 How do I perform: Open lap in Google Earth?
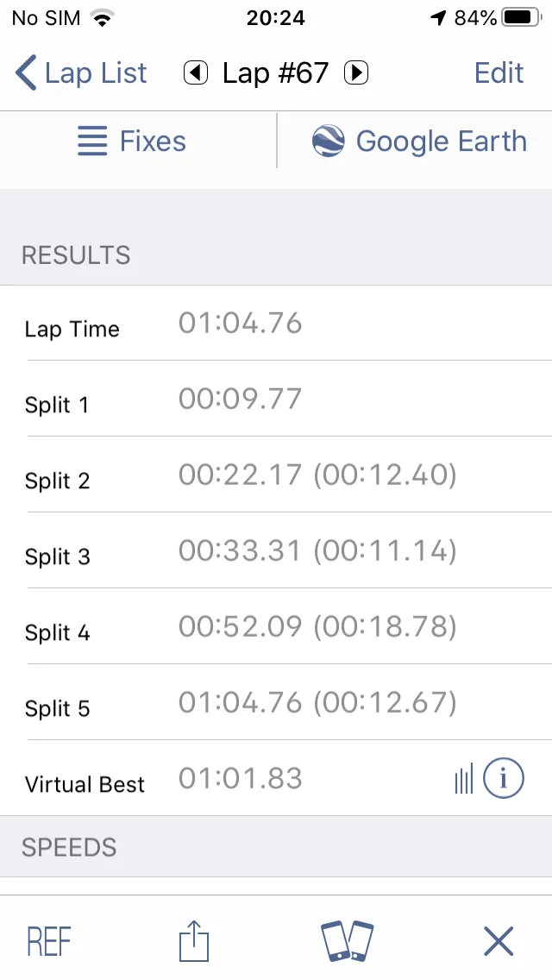click(x=419, y=141)
